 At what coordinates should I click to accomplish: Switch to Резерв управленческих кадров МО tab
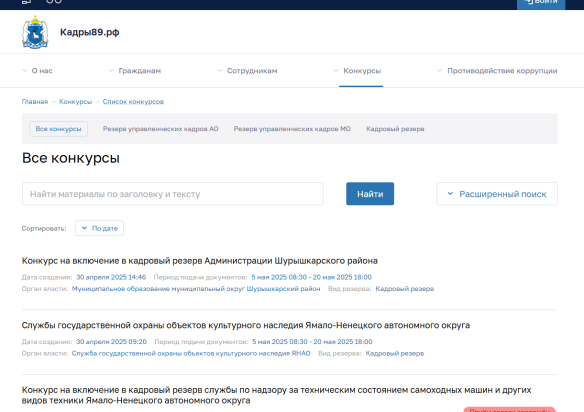click(292, 129)
